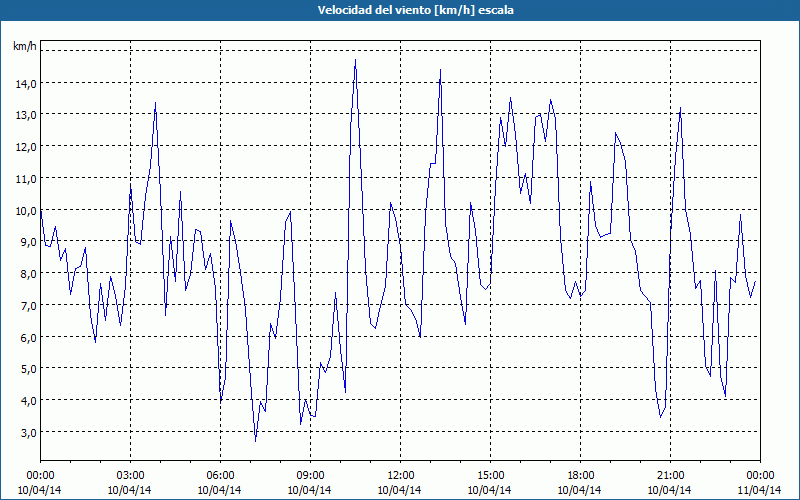Click the 00:00 time label above 11/04/14
This screenshot has width=800, height=500.
[760, 476]
